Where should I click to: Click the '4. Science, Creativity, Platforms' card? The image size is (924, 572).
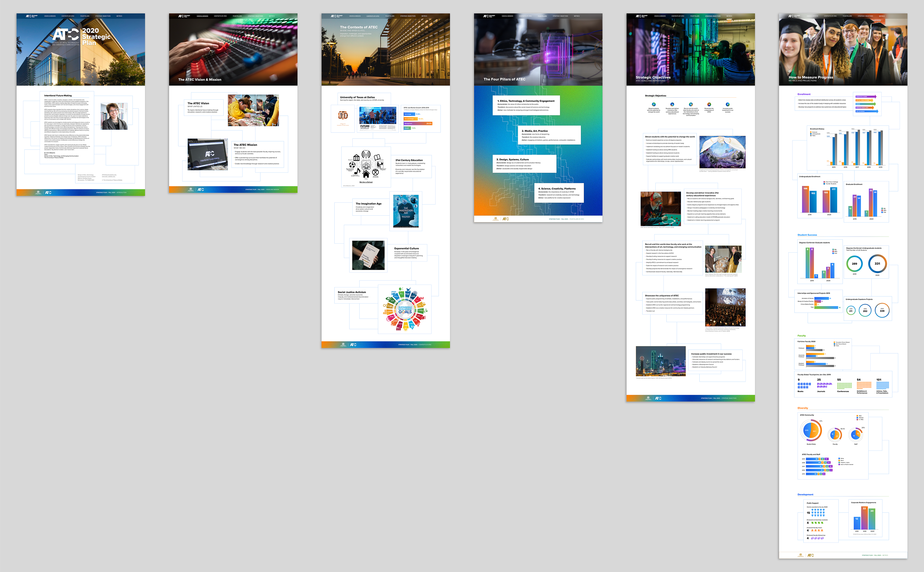click(558, 193)
